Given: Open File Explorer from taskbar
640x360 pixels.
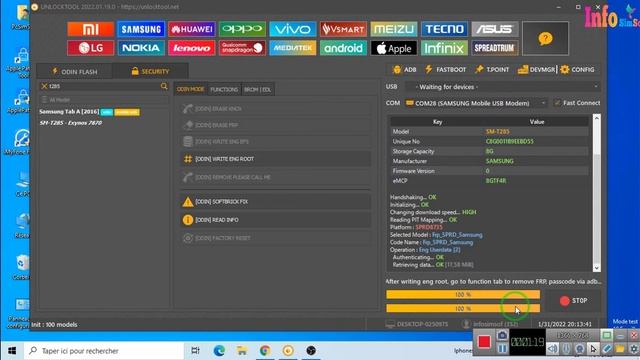Looking at the screenshot, I should click(x=242, y=351).
